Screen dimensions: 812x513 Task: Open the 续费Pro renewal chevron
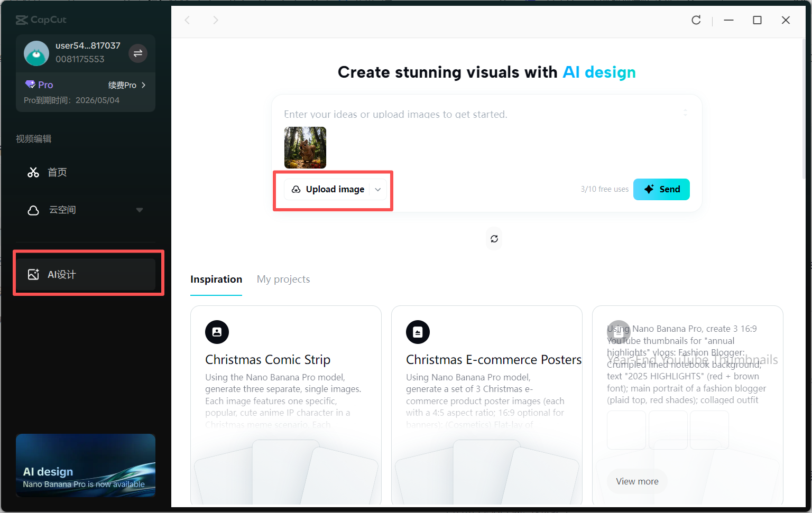pyautogui.click(x=143, y=85)
